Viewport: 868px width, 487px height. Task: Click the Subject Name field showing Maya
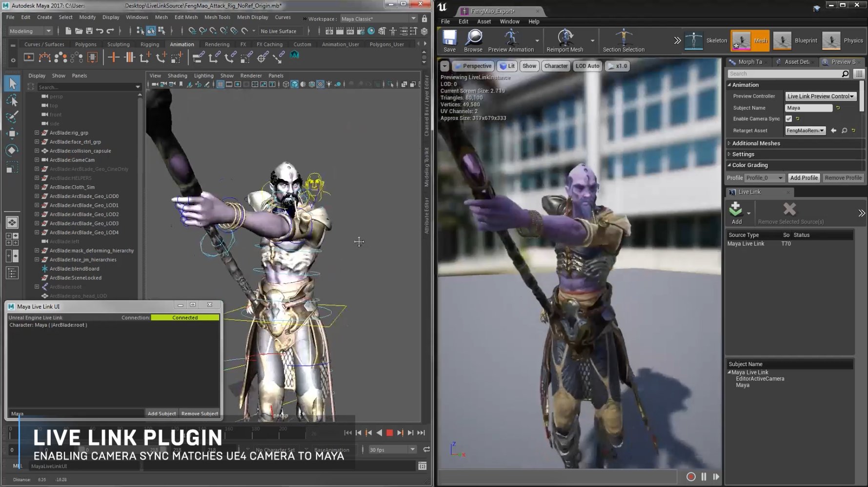(808, 108)
